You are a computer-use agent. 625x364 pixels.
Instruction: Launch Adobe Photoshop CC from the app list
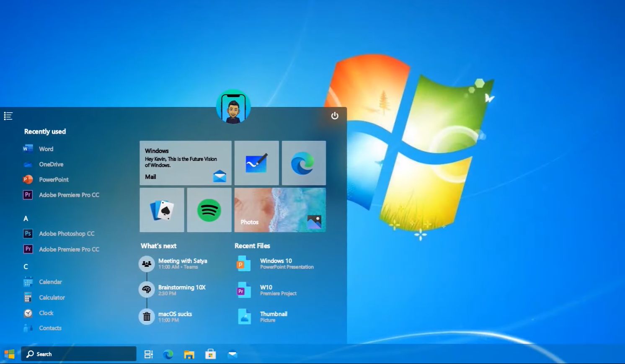click(x=67, y=233)
